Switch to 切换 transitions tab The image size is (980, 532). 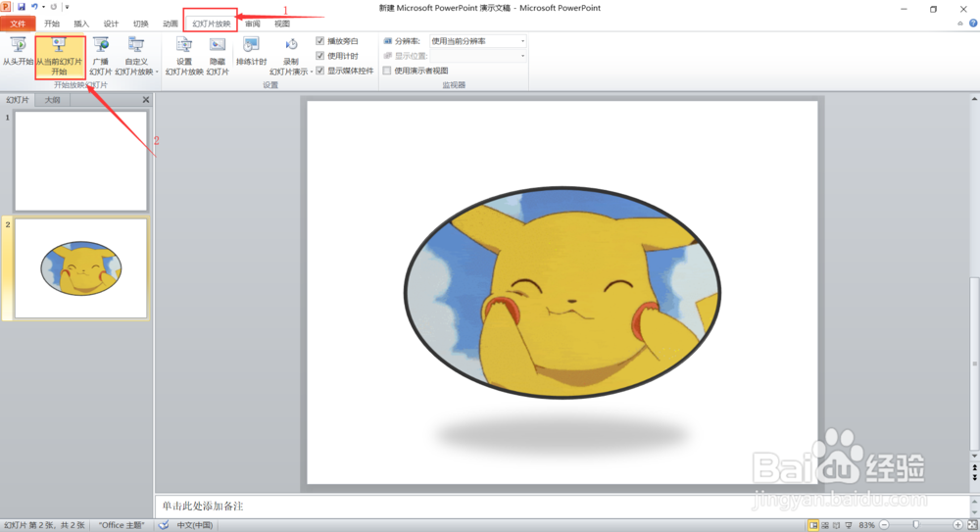tap(140, 24)
